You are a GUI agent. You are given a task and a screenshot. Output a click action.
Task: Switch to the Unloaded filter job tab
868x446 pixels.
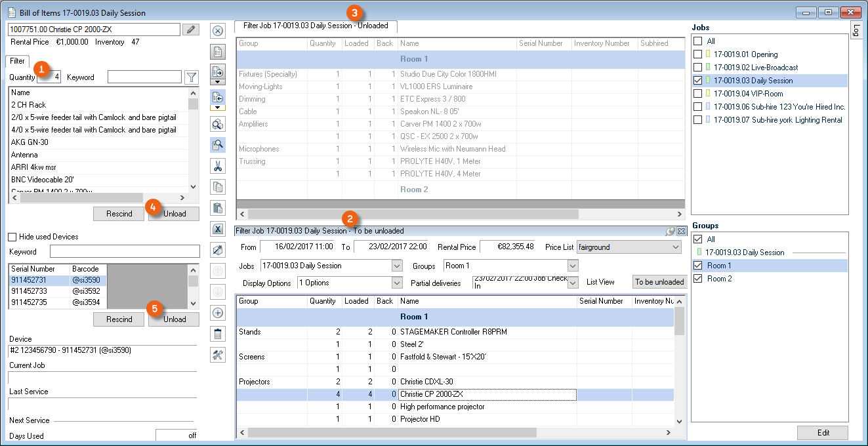[316, 26]
